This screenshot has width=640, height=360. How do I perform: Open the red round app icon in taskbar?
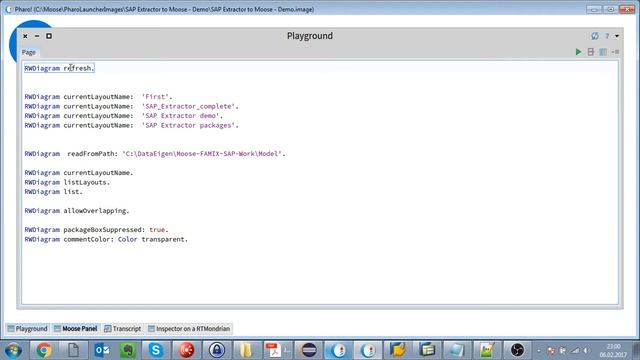187,350
